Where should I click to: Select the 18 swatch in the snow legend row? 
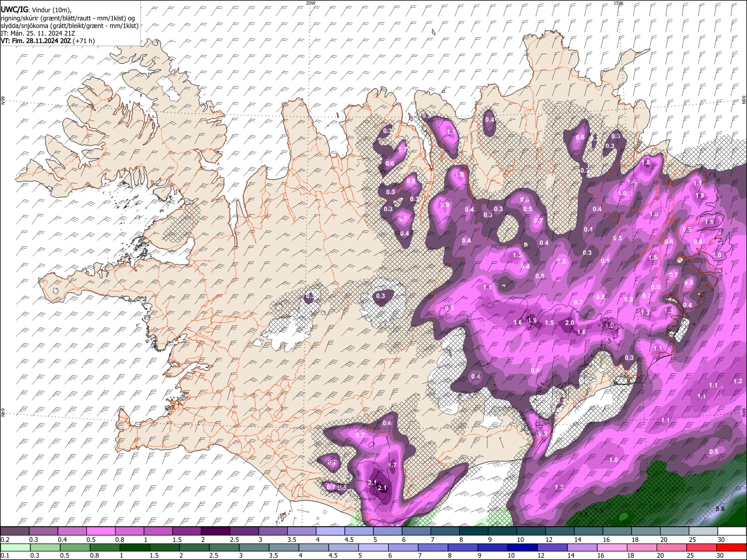point(645,531)
